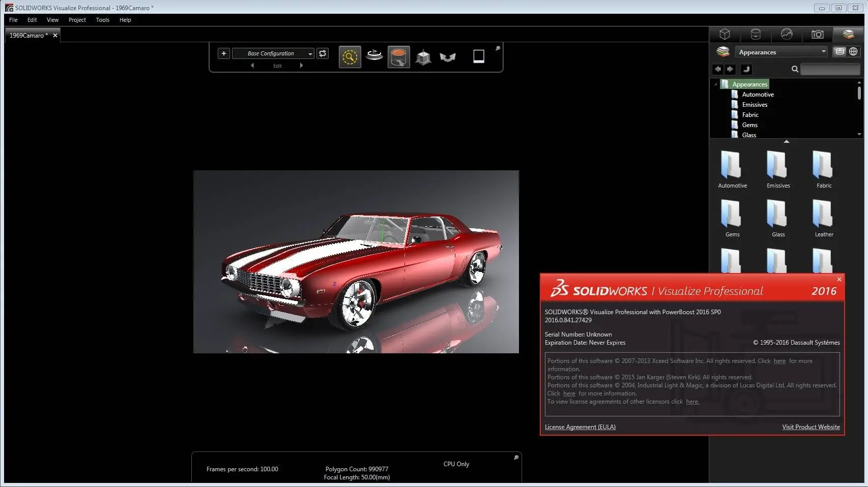Switch to the Appearances palette cylinder tab
868x487 pixels.
pyautogui.click(x=756, y=34)
